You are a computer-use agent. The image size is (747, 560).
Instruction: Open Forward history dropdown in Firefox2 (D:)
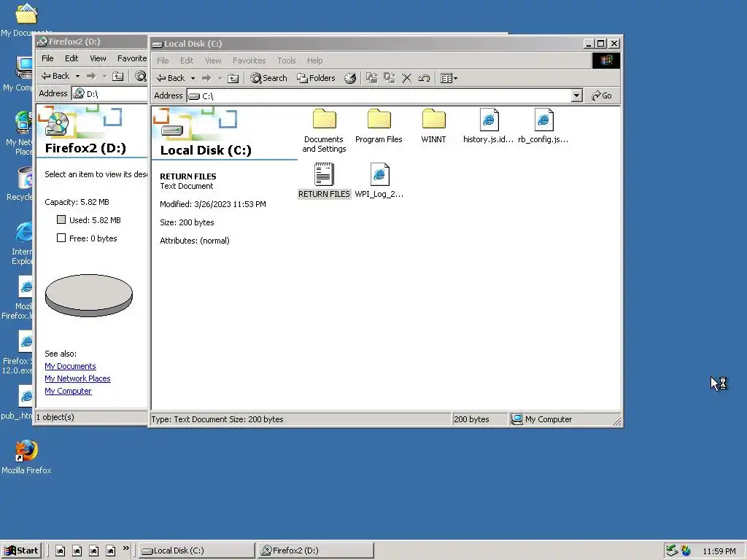coord(104,76)
